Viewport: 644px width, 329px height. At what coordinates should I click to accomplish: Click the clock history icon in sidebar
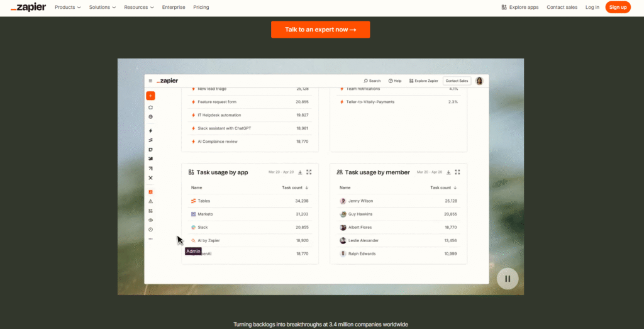[x=150, y=230]
